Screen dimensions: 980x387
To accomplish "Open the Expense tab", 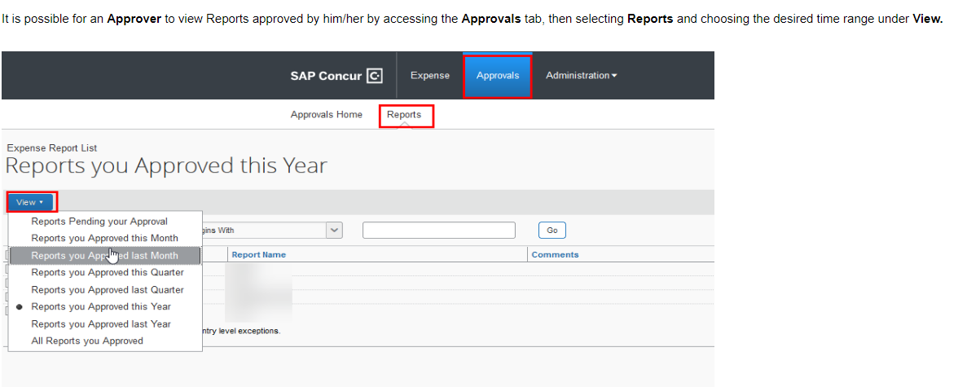I will point(429,76).
